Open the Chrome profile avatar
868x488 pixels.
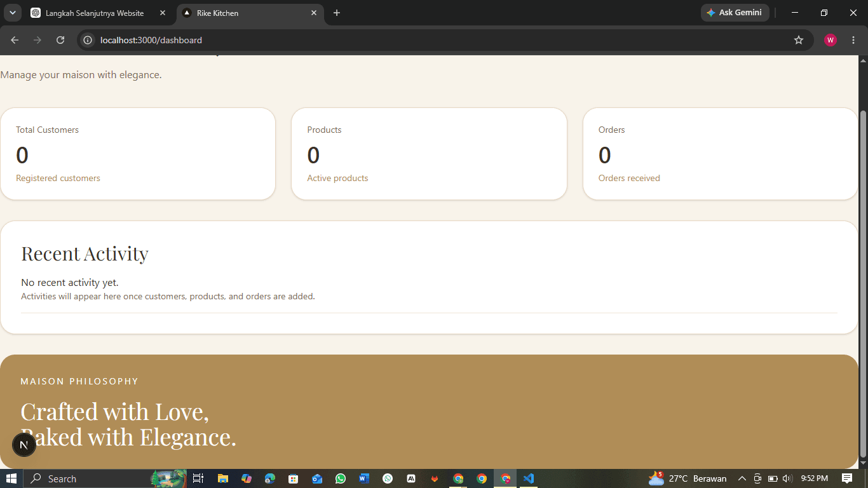831,40
